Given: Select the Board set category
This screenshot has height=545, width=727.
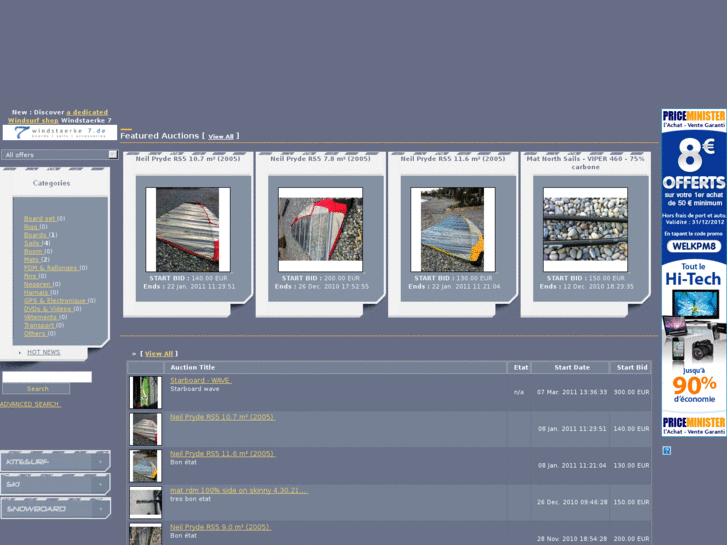Looking at the screenshot, I should [39, 218].
